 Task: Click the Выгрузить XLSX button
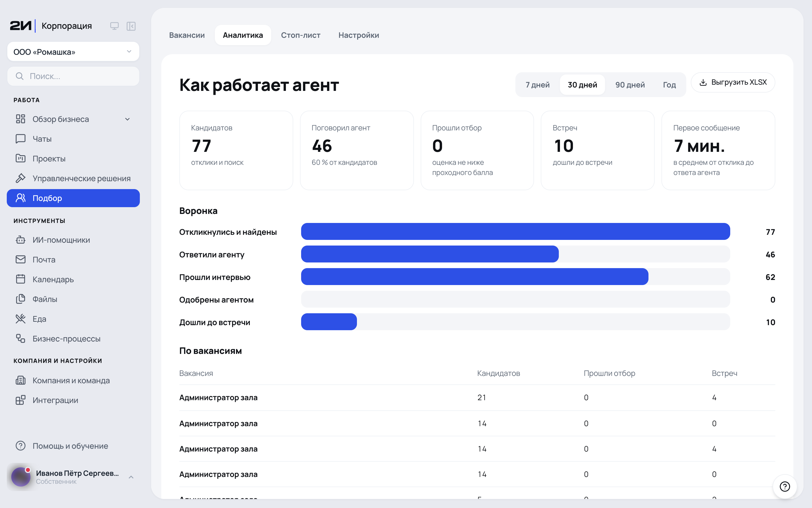pyautogui.click(x=733, y=82)
